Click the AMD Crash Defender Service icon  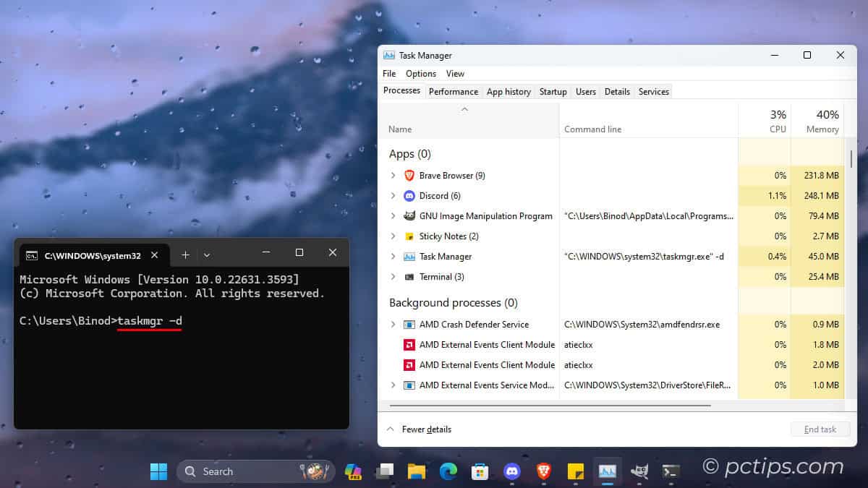coord(409,324)
